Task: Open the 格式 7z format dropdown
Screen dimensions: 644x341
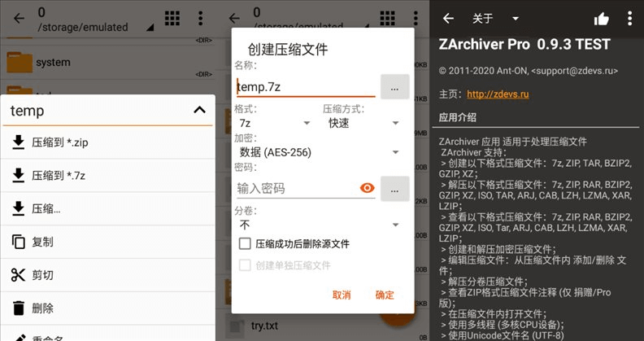Action: coord(273,123)
